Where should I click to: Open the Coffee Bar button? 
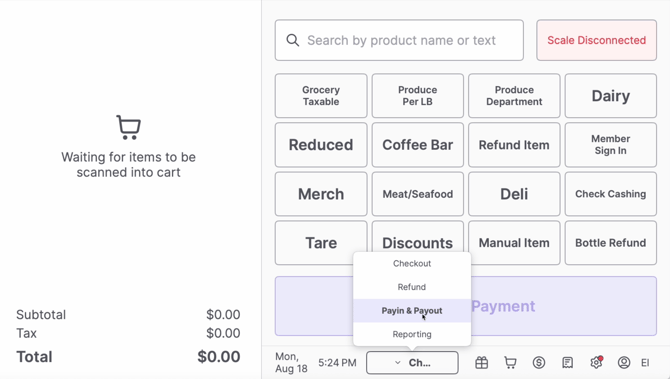pyautogui.click(x=417, y=145)
